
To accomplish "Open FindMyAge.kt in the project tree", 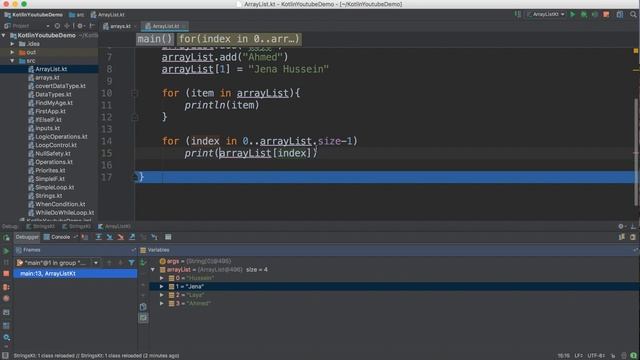I will tap(53, 103).
